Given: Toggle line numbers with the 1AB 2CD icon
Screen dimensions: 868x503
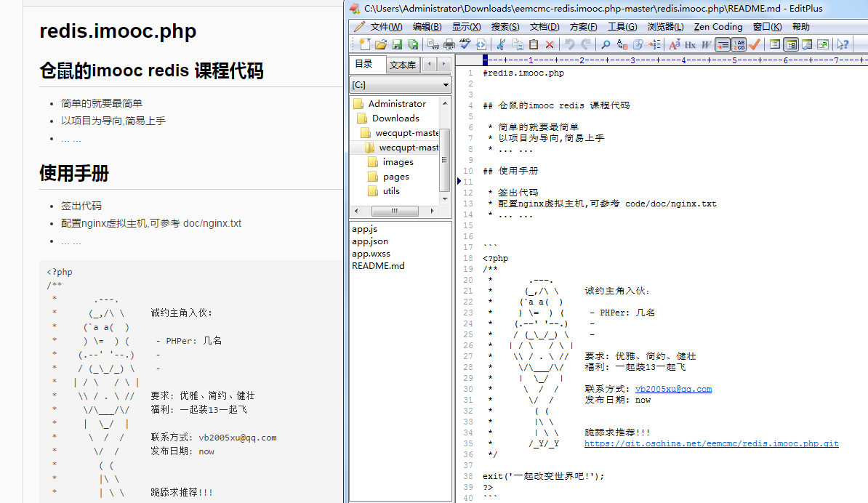Looking at the screenshot, I should 739,44.
